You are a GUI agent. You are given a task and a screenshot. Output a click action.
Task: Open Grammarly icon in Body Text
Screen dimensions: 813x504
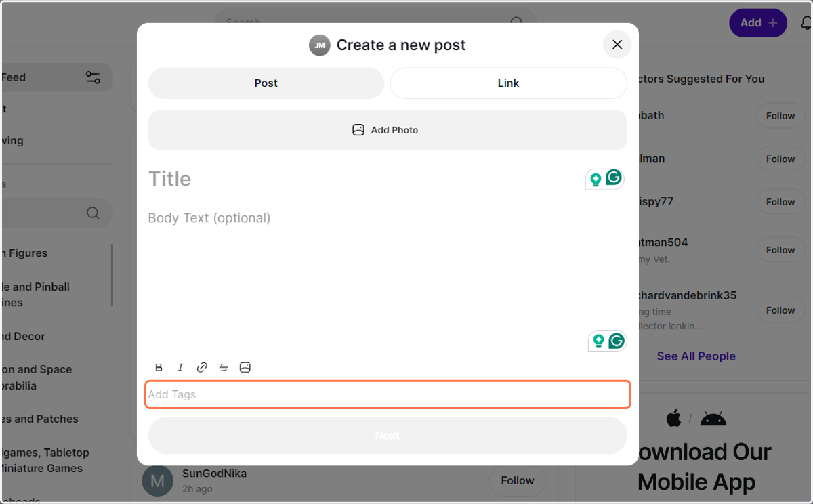click(617, 341)
